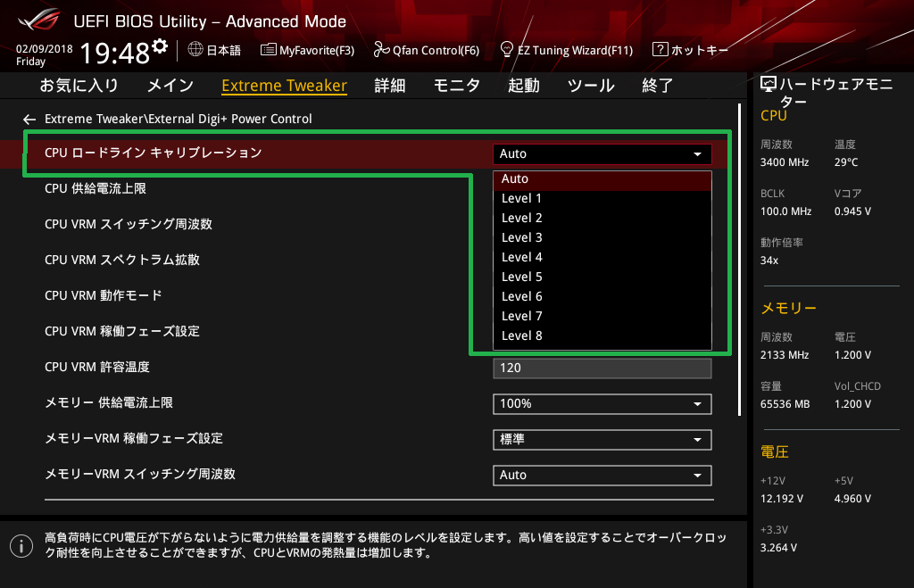Open the メモリー 供給電流上限 100% dropdown
This screenshot has height=588, width=914.
(x=602, y=404)
